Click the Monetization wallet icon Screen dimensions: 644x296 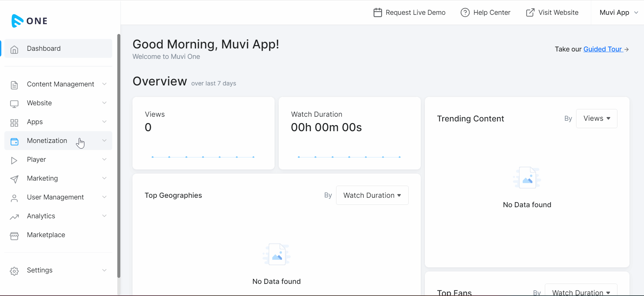pyautogui.click(x=14, y=142)
